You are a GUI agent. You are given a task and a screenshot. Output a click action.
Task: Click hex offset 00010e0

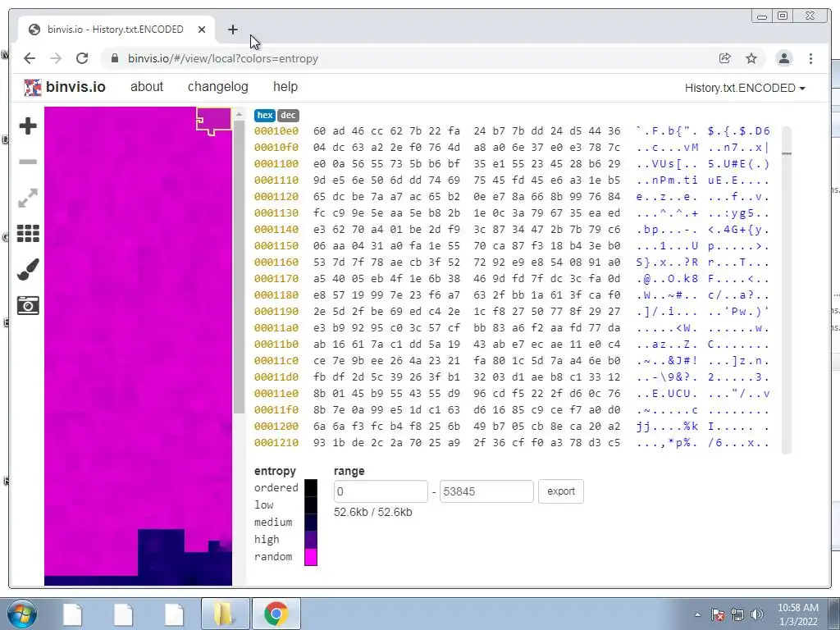[x=276, y=130]
